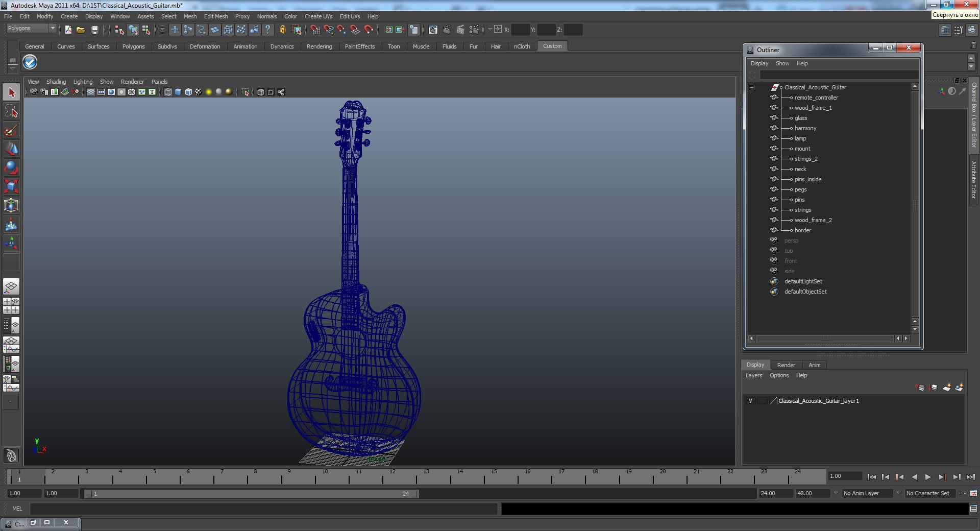980x531 pixels.
Task: Click the Open Scene folder icon
Action: click(x=81, y=30)
